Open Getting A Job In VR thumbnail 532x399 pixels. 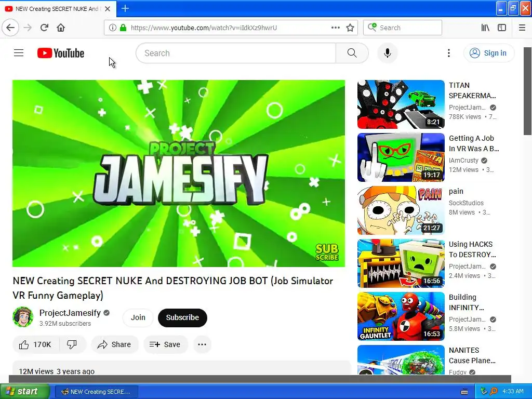[401, 157]
